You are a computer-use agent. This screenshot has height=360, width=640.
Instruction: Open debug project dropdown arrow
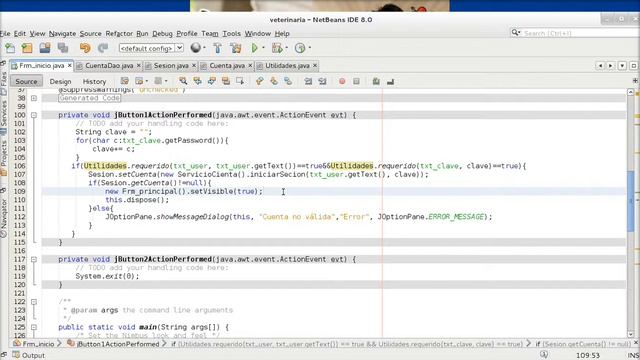287,48
